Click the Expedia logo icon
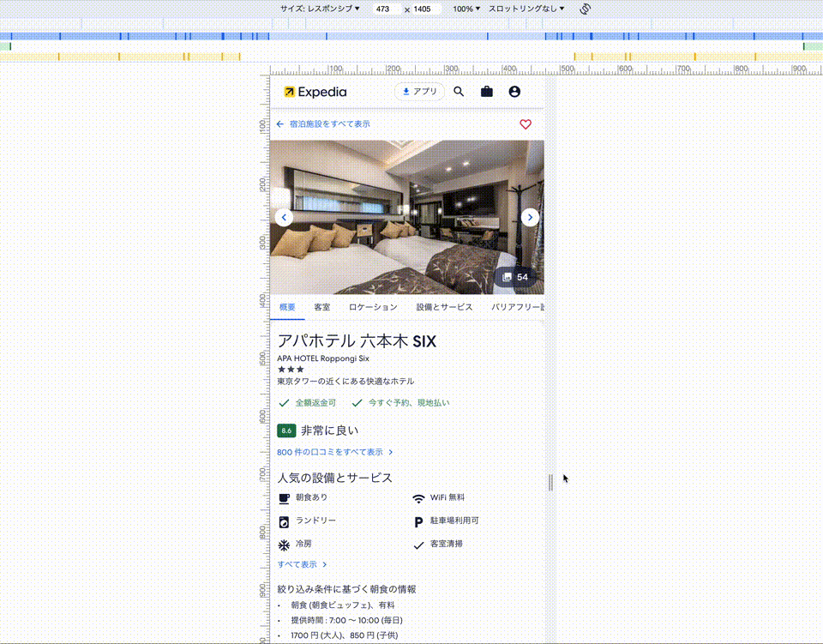This screenshot has height=644, width=823. (x=290, y=91)
